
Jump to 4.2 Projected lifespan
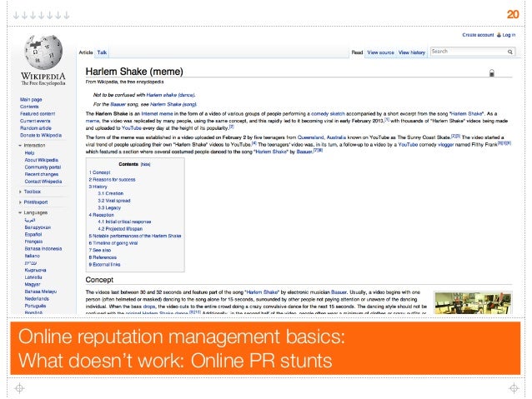click(120, 229)
